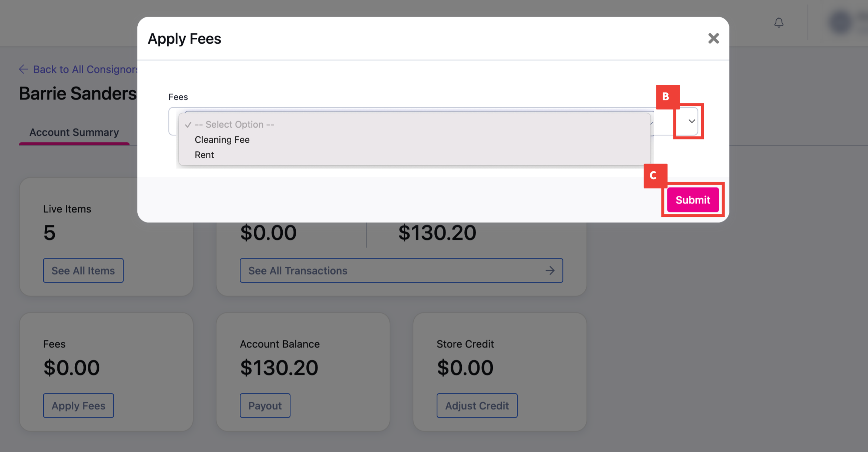Expand the Fees dropdown chevron
Screen dimensions: 868x452
point(692,121)
